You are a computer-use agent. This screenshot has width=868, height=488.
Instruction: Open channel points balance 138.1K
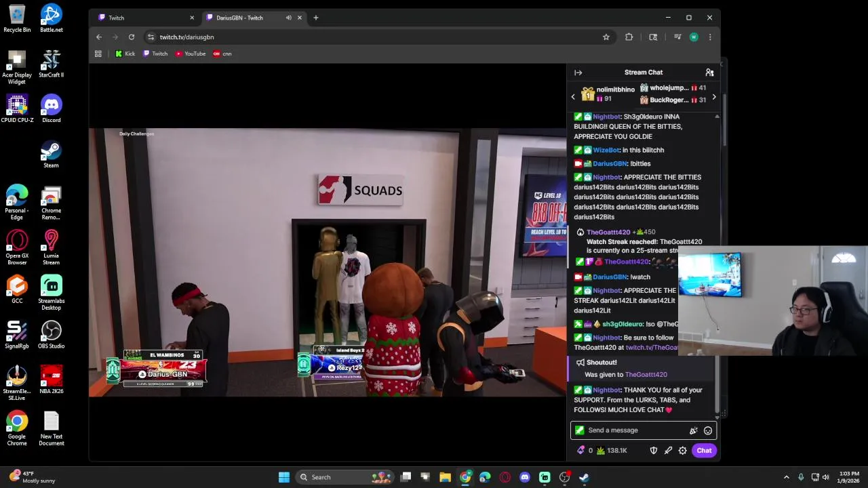(x=612, y=451)
